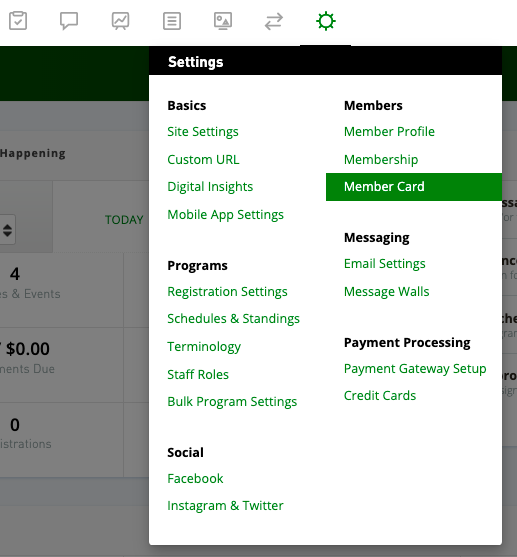Open Message Walls settings

387,292
